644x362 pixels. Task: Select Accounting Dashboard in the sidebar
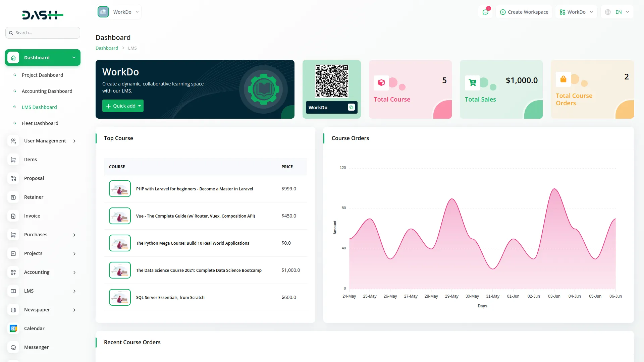(x=47, y=91)
